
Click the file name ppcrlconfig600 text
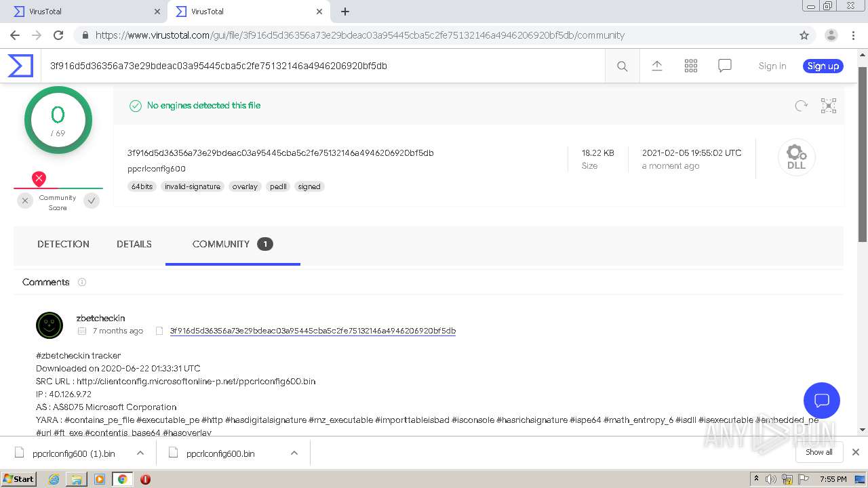(157, 169)
